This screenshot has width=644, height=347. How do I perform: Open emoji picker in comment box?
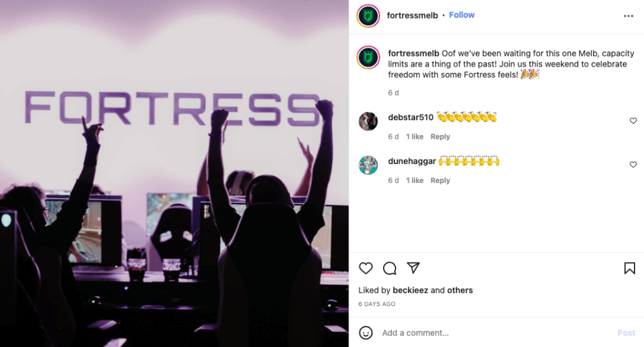(365, 333)
